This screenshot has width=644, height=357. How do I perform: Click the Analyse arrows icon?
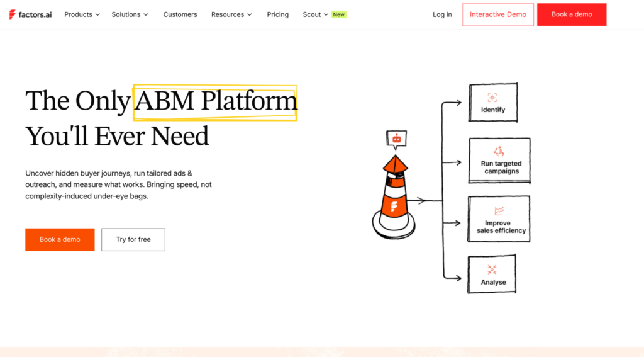click(x=492, y=270)
